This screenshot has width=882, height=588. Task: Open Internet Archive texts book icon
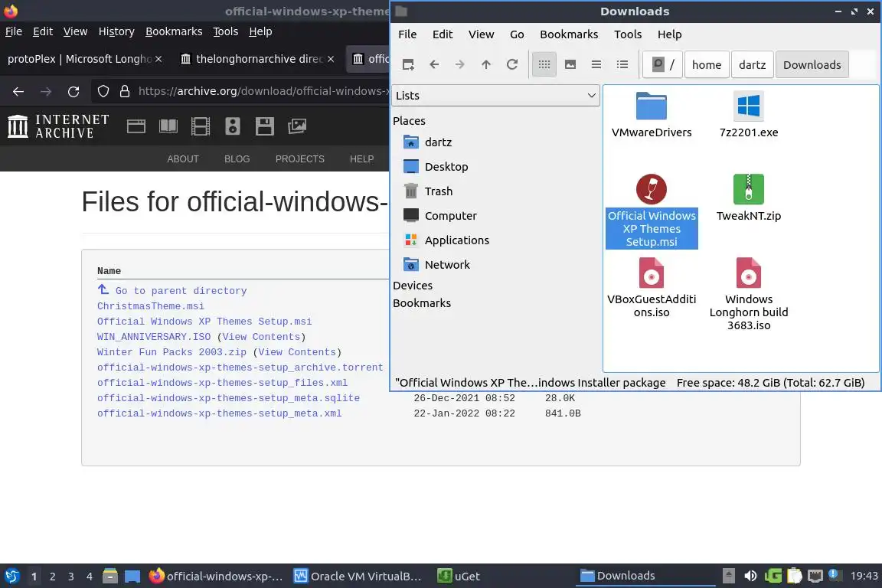[168, 126]
